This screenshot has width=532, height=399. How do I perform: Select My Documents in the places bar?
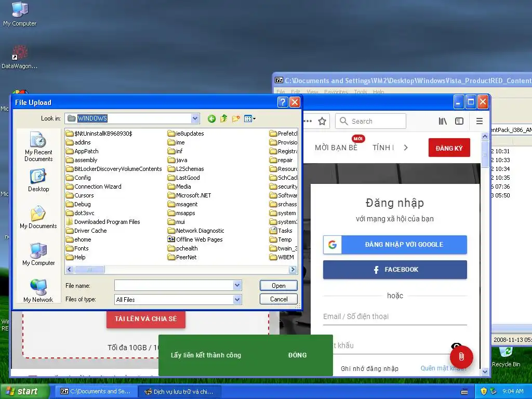click(x=38, y=218)
